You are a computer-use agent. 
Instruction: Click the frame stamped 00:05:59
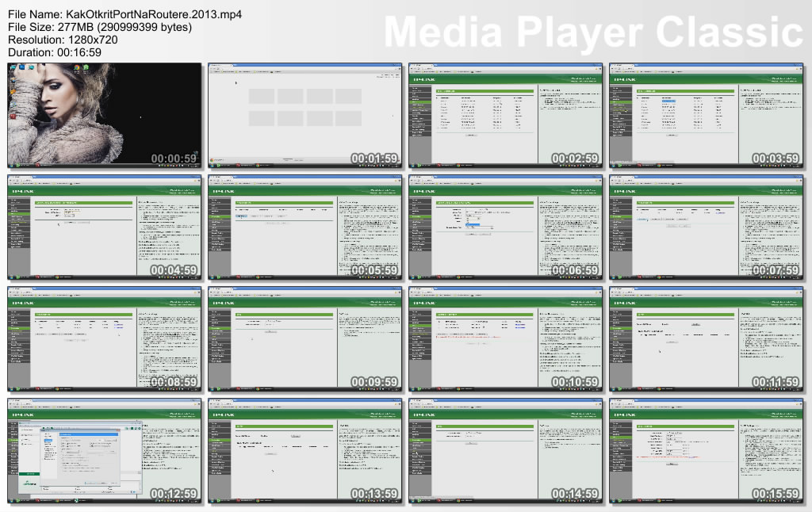point(305,227)
